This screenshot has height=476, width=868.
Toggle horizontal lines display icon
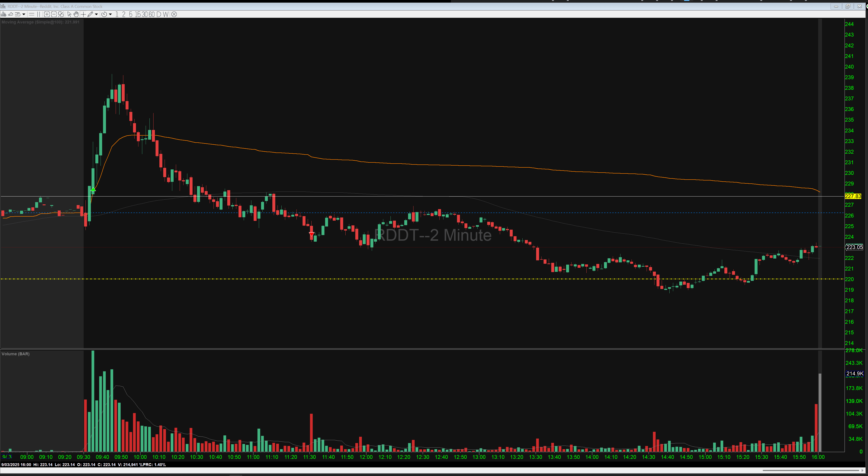click(32, 14)
